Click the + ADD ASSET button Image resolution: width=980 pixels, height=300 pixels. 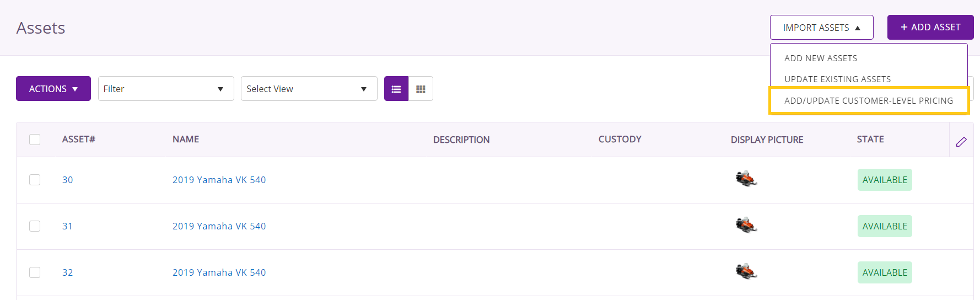[x=930, y=27]
